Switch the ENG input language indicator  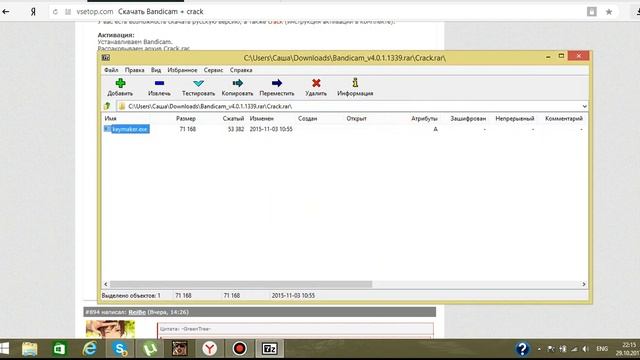[x=602, y=349]
